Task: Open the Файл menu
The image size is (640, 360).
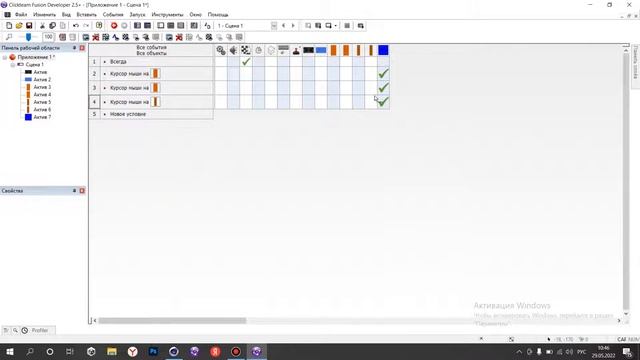Action: tap(21, 15)
